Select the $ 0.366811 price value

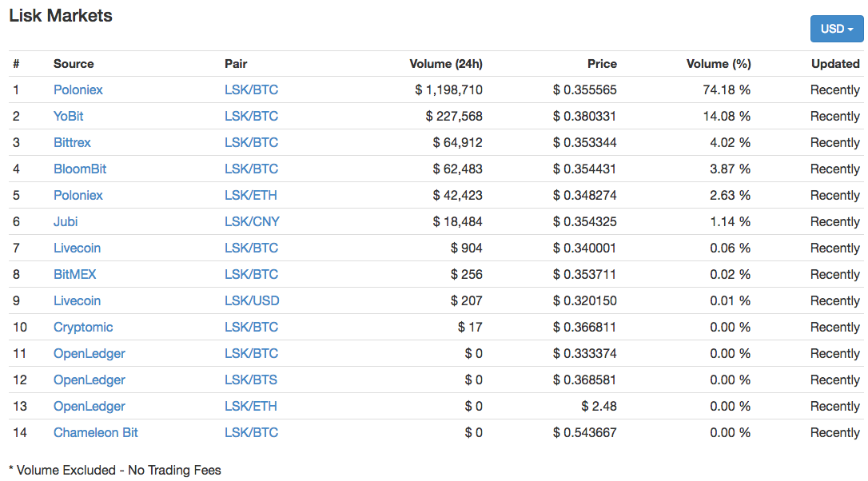[584, 327]
